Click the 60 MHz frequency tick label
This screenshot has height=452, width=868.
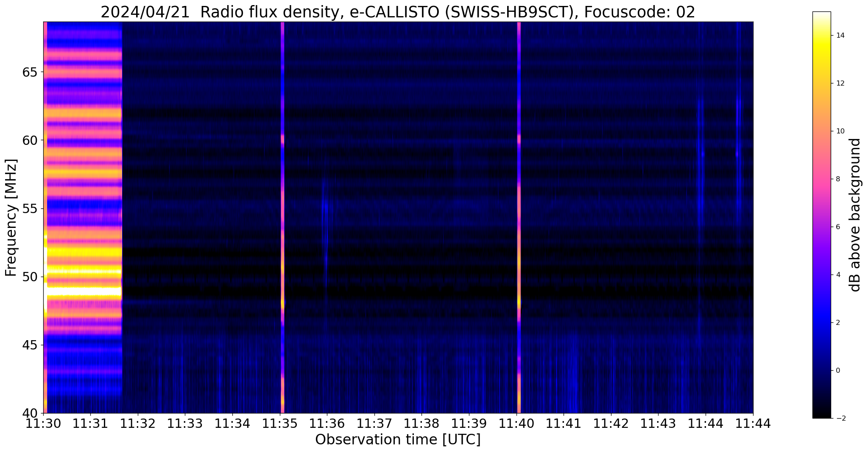pos(30,140)
